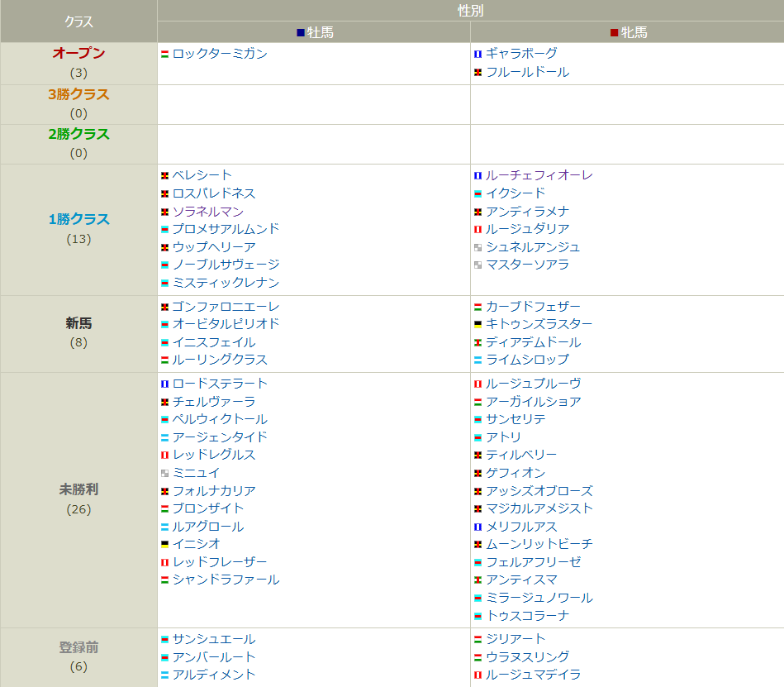Select the オープン class row header
The width and height of the screenshot is (784, 687).
point(78,53)
